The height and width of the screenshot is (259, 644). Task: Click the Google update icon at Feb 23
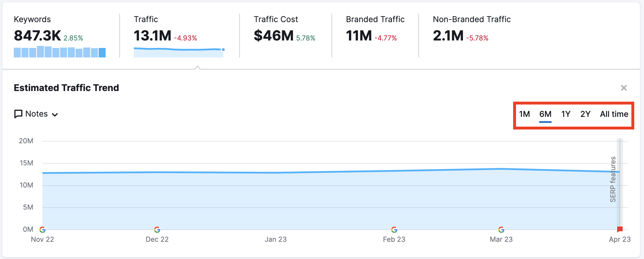point(394,229)
